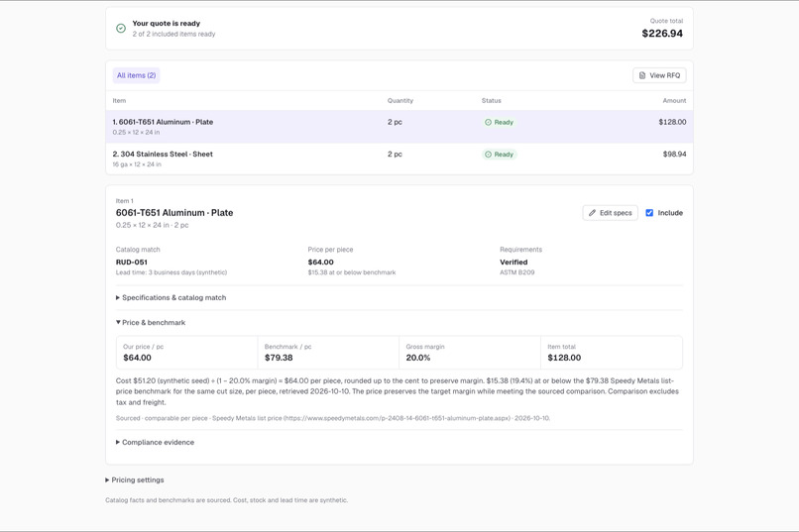Collapse the Price & benchmark section
The height and width of the screenshot is (532, 799).
(x=151, y=323)
